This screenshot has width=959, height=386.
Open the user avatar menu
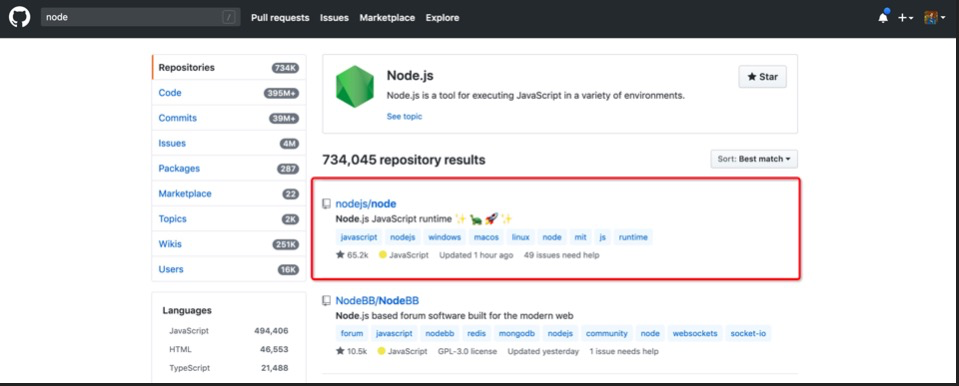pos(934,18)
